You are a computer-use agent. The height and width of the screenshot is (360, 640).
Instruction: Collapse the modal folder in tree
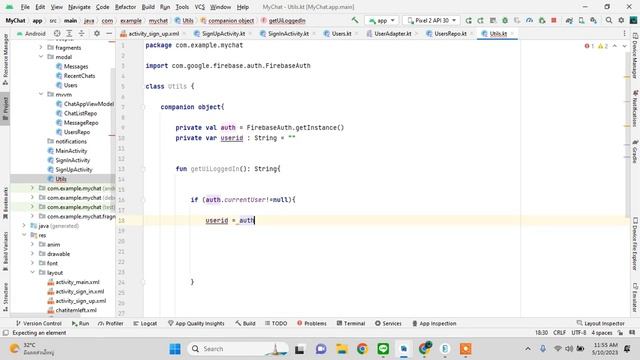41,57
